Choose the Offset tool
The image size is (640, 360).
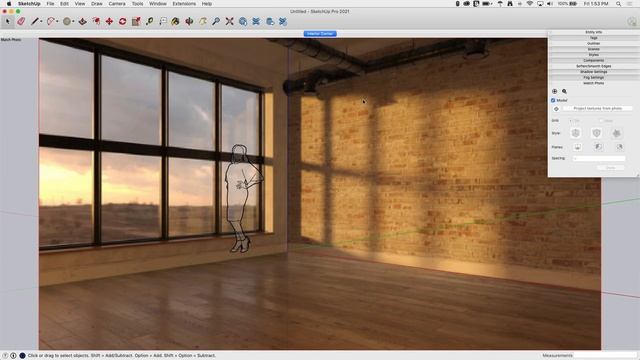point(96,21)
